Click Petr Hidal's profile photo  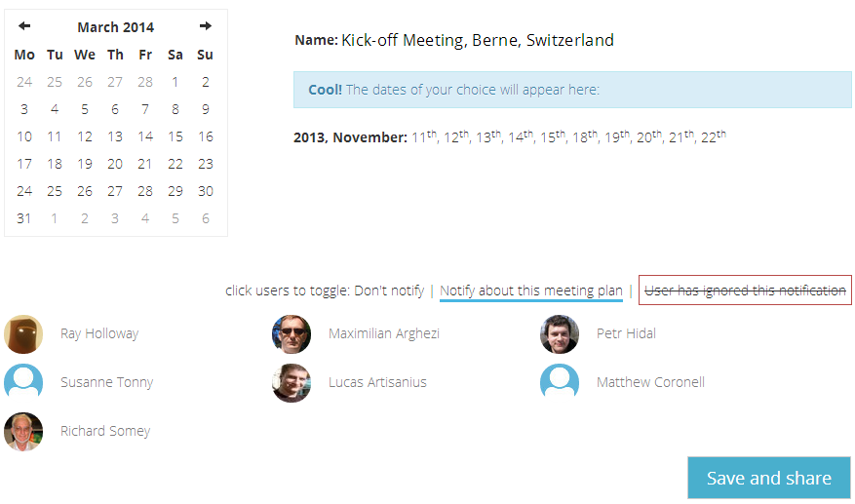pos(560,334)
